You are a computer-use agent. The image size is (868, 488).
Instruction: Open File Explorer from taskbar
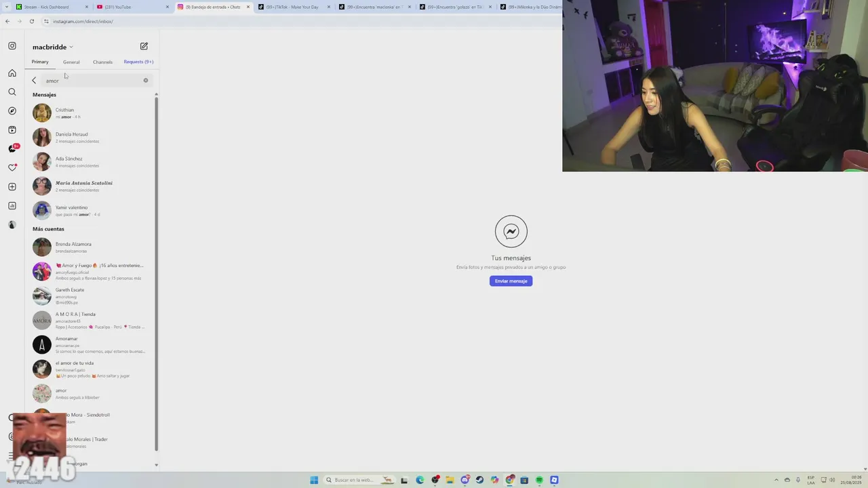pyautogui.click(x=450, y=480)
